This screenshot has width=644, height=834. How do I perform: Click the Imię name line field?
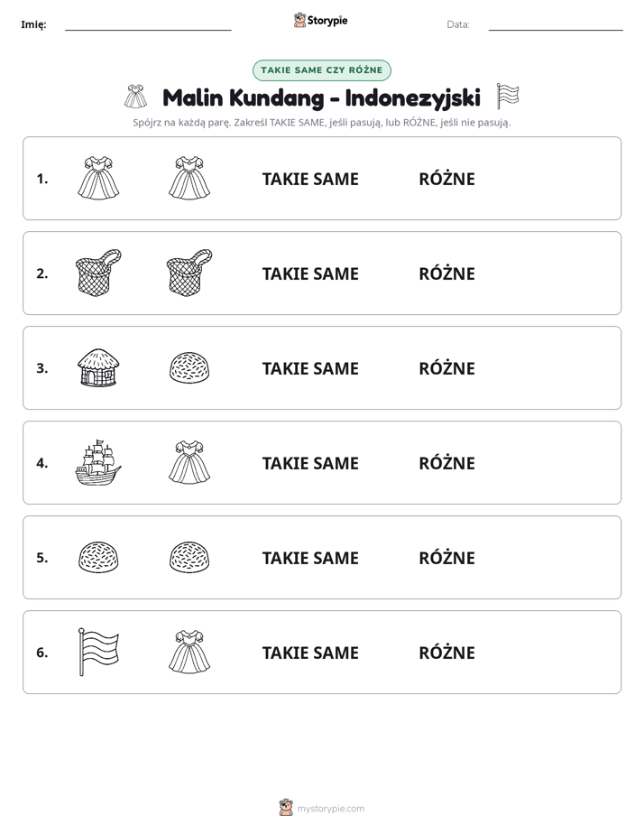click(x=148, y=24)
